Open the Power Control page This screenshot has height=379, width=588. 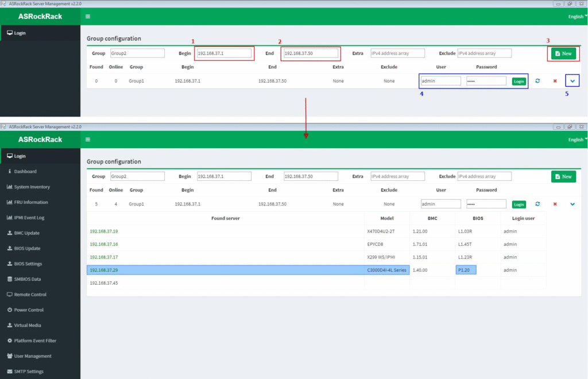[x=29, y=310]
